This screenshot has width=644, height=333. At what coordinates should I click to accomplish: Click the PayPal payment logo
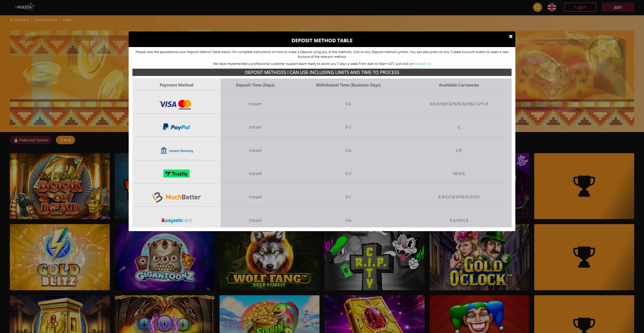(176, 127)
